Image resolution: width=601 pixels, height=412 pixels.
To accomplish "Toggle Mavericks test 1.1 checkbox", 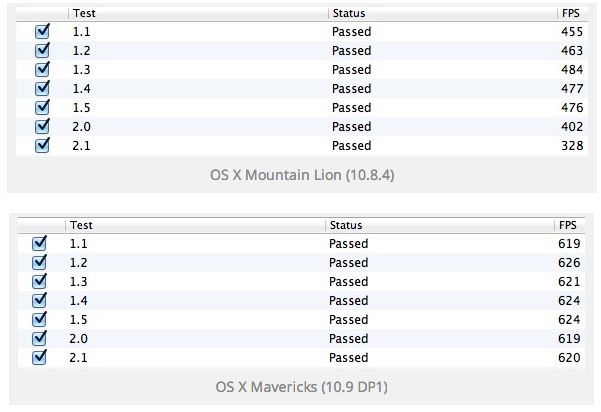I will [x=41, y=243].
